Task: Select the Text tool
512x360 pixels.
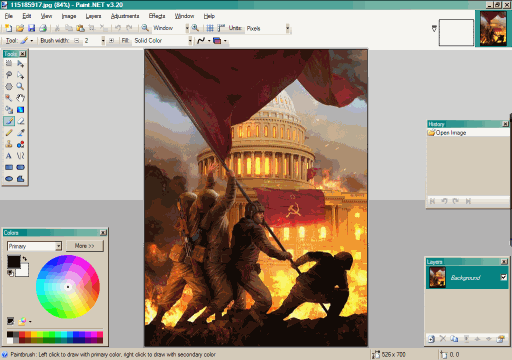Action: 9,156
